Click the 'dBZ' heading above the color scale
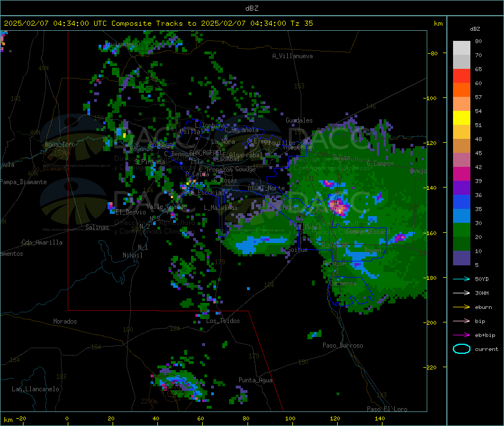The height and width of the screenshot is (426, 504). (x=475, y=29)
